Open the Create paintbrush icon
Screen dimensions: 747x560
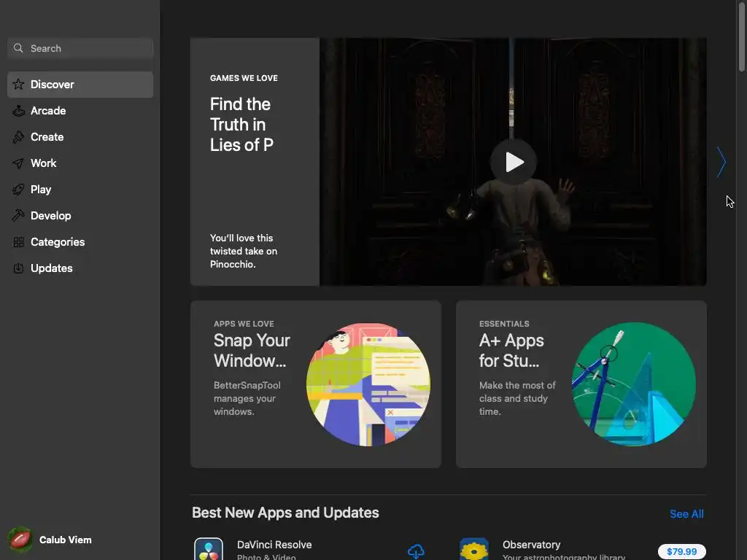pos(18,136)
